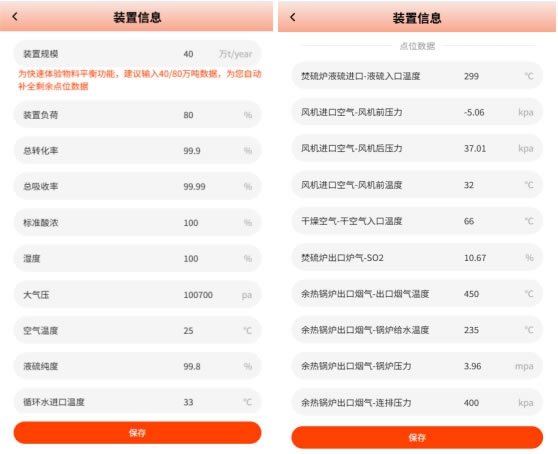Click the 循环水进口温度 input field

(x=137, y=402)
